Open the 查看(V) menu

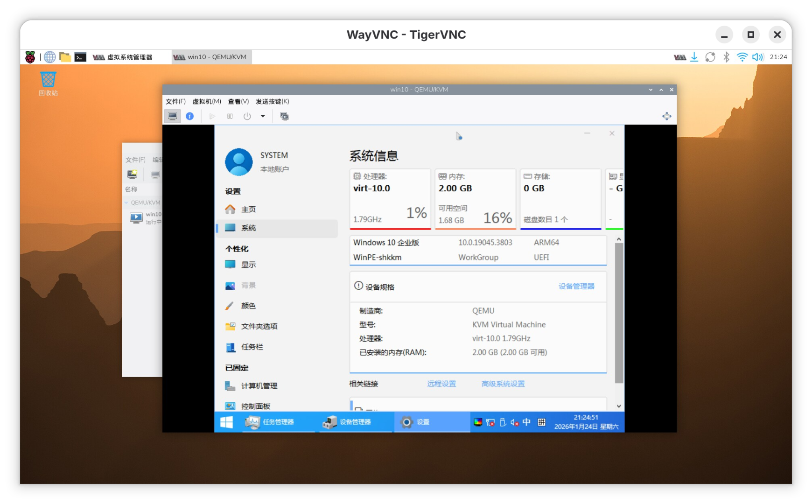pyautogui.click(x=238, y=101)
